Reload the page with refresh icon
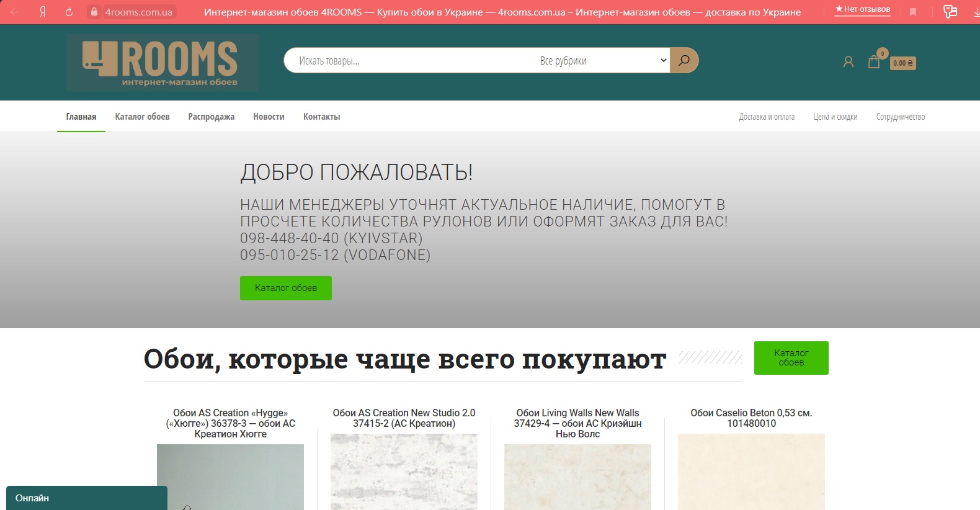This screenshot has width=980, height=510. click(69, 12)
